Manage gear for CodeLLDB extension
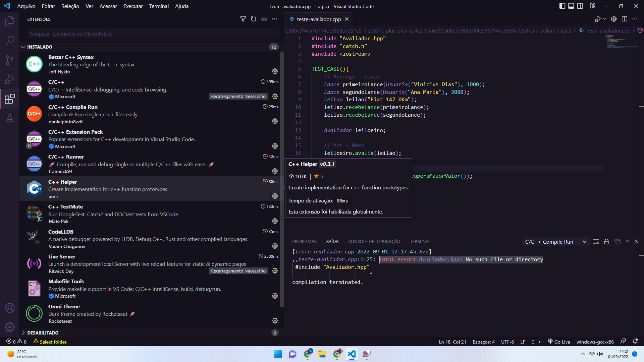 [275, 246]
